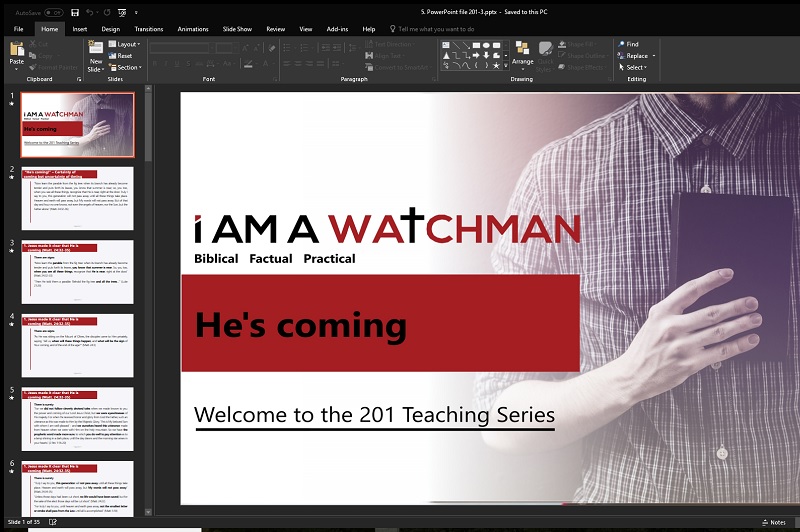Open the Add-ins tab
Screen dimensions: 800x532
pos(337,29)
